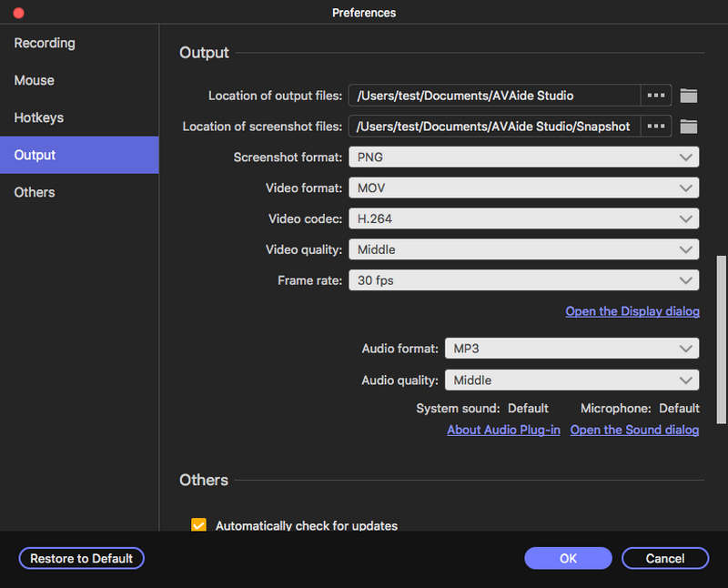This screenshot has width=728, height=588.
Task: Expand the Video codec dropdown showing H.264
Action: tap(524, 218)
